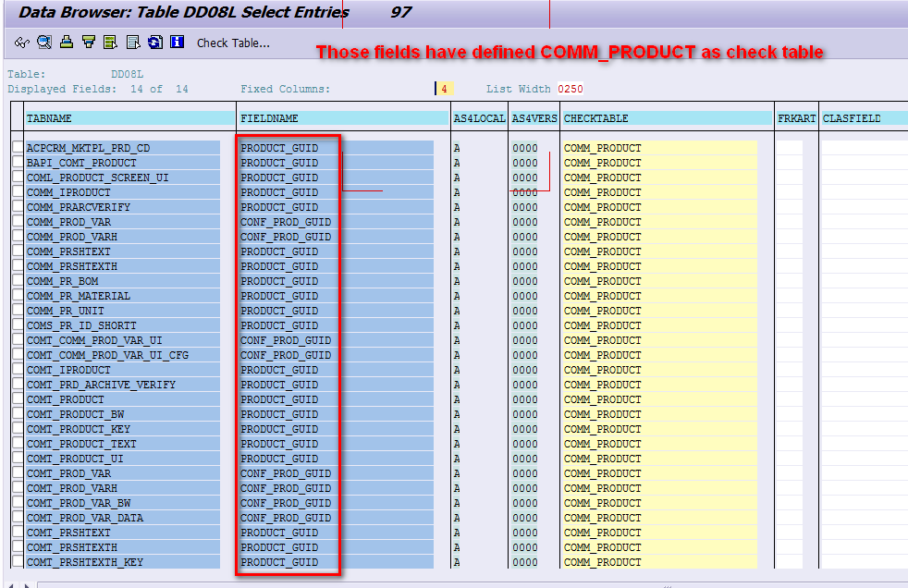Click the COMT_PROD_VAR_BW cell

point(122,503)
